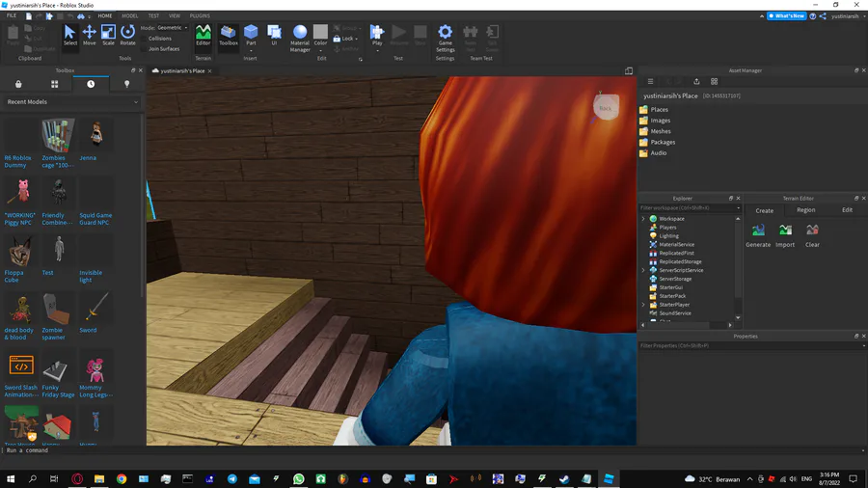Click Clear in Terrain Editor
Image resolution: width=868 pixels, height=488 pixels.
[x=812, y=235]
